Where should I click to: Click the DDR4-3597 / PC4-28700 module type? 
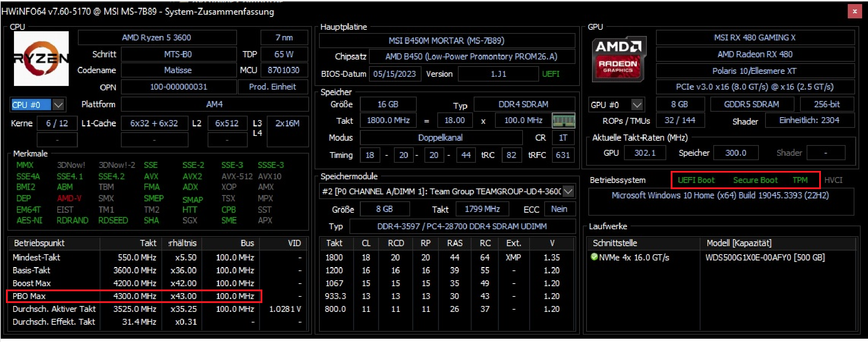[x=462, y=226]
